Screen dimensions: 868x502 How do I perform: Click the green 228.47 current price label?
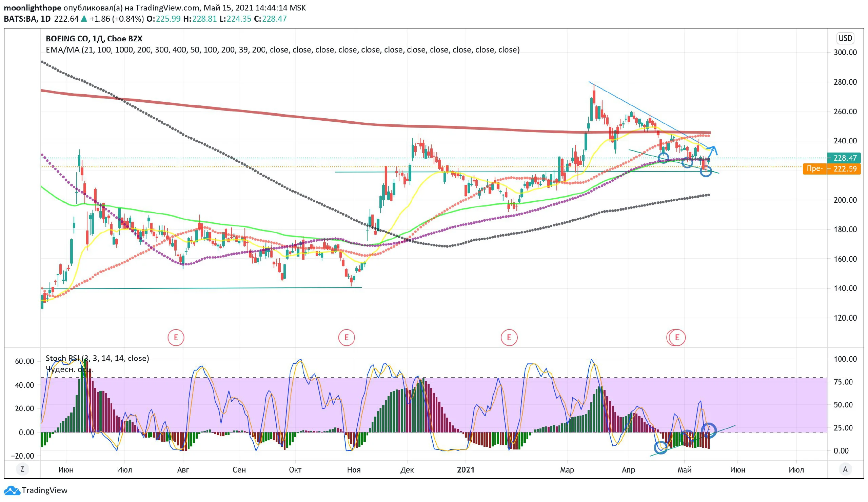click(844, 158)
